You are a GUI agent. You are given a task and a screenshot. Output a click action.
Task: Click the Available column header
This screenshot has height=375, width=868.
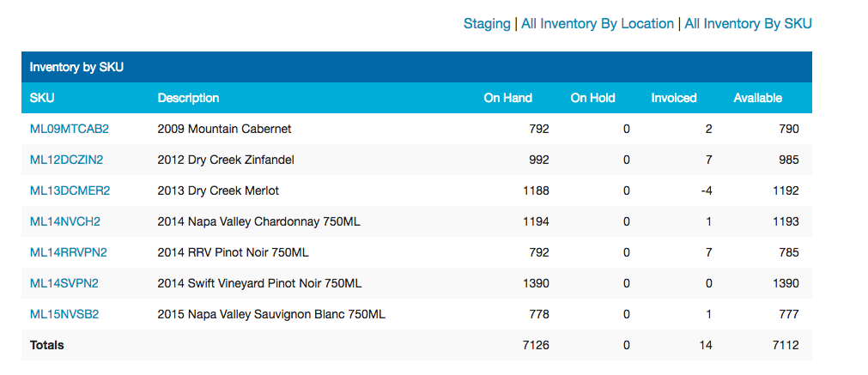(x=758, y=98)
